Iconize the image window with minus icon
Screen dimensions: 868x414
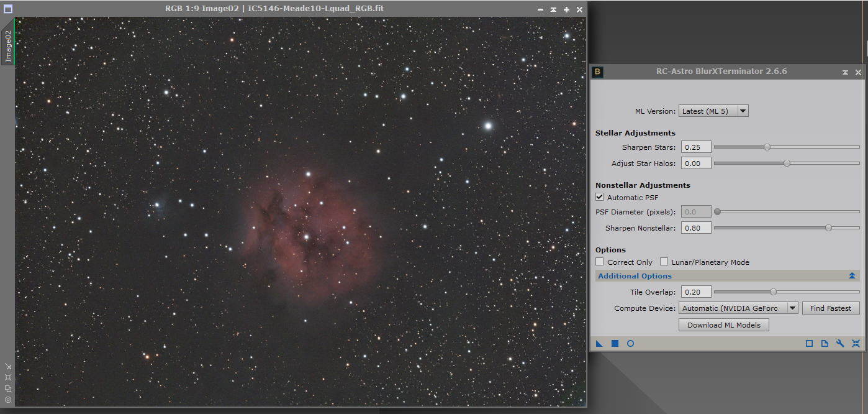click(540, 10)
